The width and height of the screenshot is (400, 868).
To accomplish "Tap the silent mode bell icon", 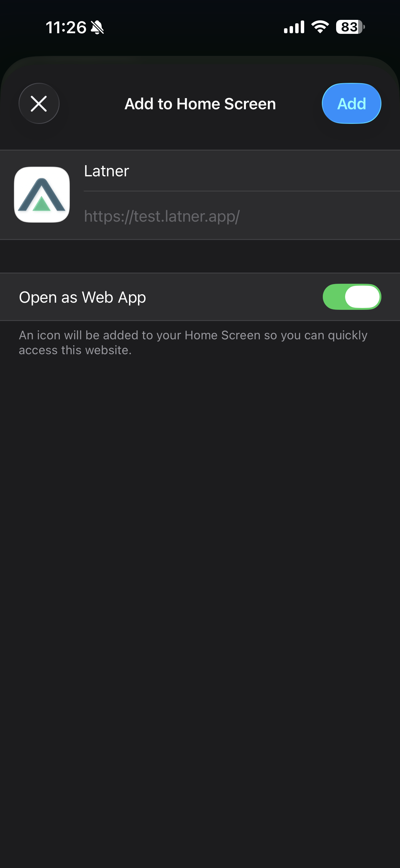I will (x=97, y=27).
